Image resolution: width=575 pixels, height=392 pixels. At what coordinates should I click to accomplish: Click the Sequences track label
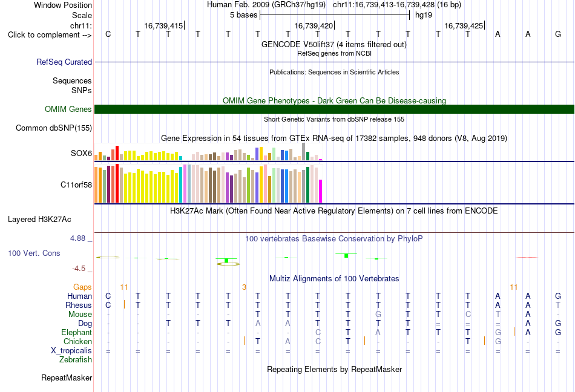(72, 80)
